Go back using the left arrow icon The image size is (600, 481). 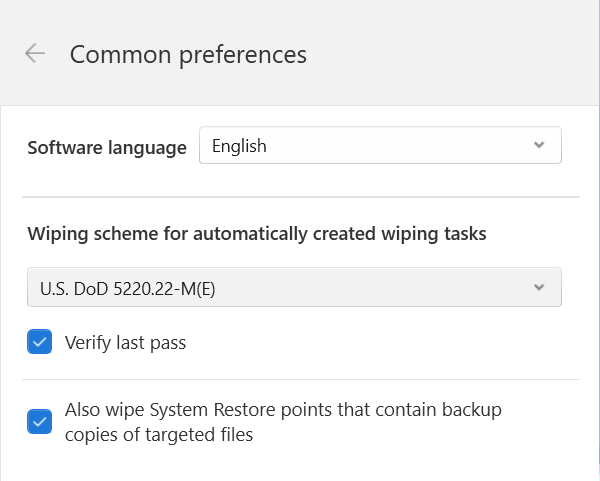(x=35, y=53)
